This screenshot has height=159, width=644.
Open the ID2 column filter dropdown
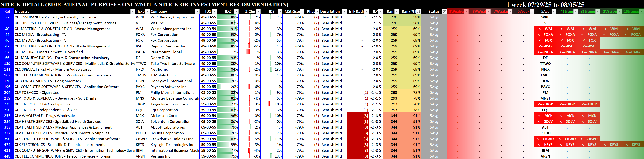point(236,11)
